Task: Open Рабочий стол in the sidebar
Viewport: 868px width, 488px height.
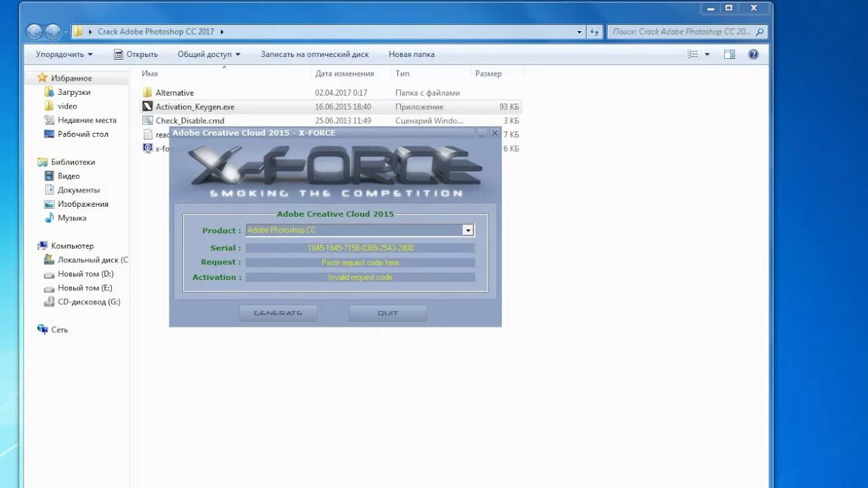Action: (x=83, y=134)
